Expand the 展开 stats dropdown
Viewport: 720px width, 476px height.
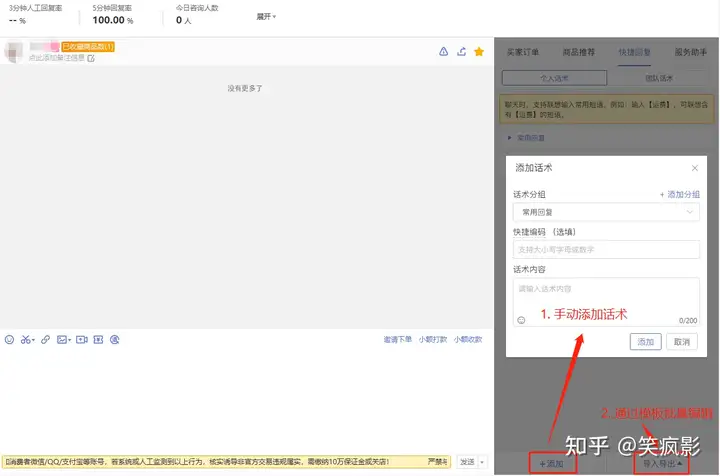(266, 17)
